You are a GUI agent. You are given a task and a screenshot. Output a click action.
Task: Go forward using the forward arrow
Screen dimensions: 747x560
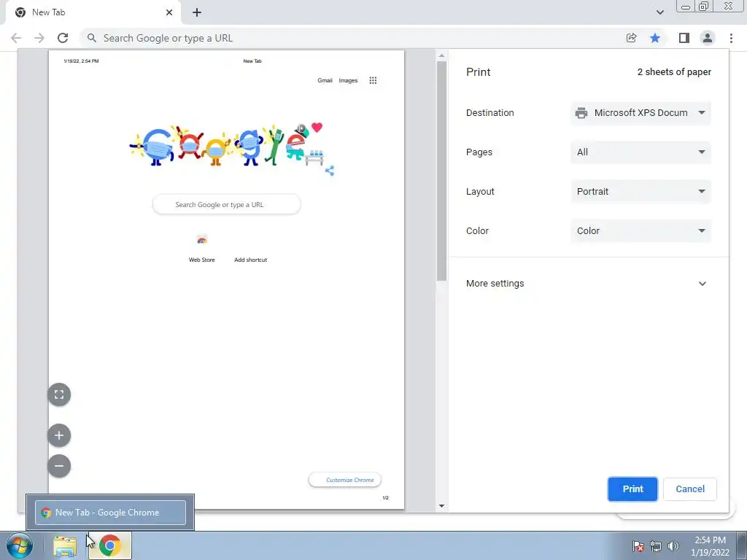pyautogui.click(x=39, y=38)
